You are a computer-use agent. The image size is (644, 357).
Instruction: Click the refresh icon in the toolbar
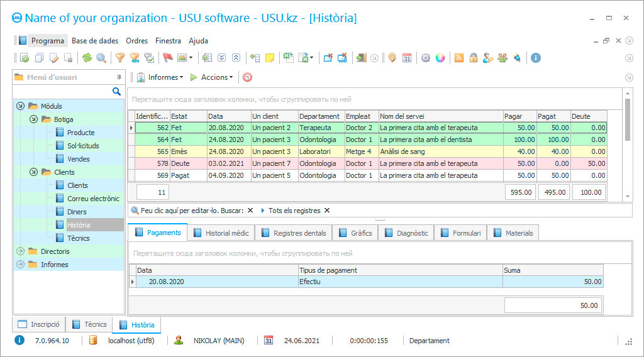tap(87, 58)
